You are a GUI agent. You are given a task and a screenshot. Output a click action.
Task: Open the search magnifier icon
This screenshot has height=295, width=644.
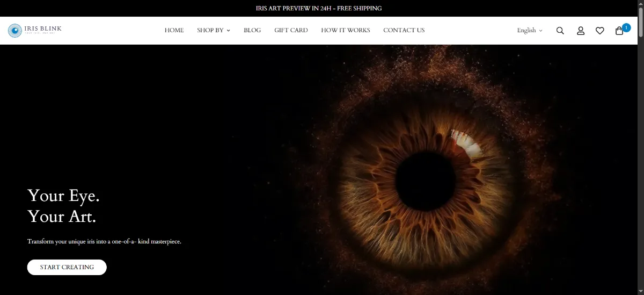click(560, 31)
